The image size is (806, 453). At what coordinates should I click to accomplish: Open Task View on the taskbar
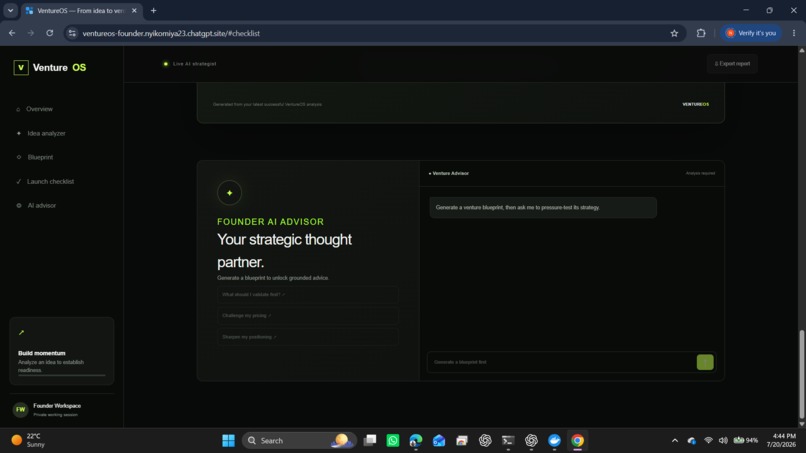(370, 441)
